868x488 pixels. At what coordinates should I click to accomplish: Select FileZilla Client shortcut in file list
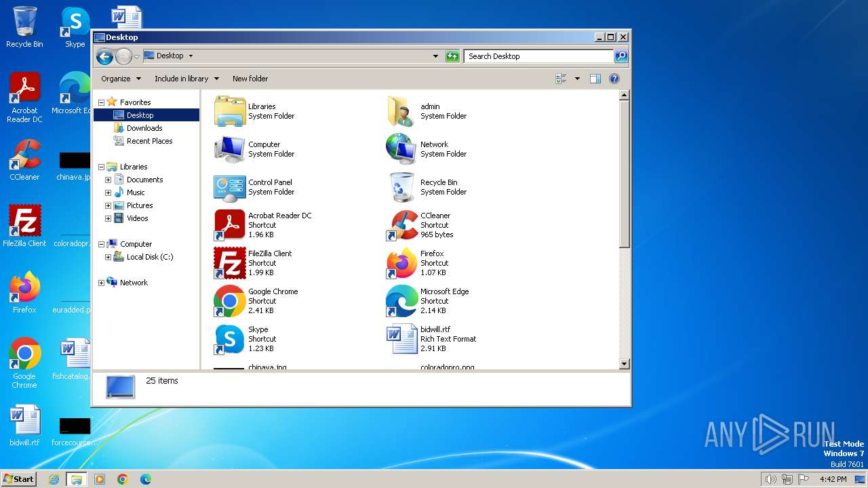(229, 263)
